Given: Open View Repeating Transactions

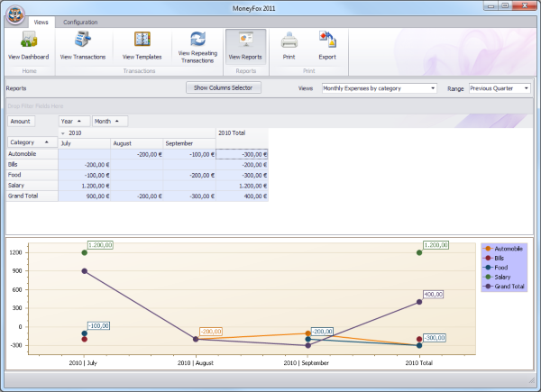Looking at the screenshot, I should coord(197,47).
